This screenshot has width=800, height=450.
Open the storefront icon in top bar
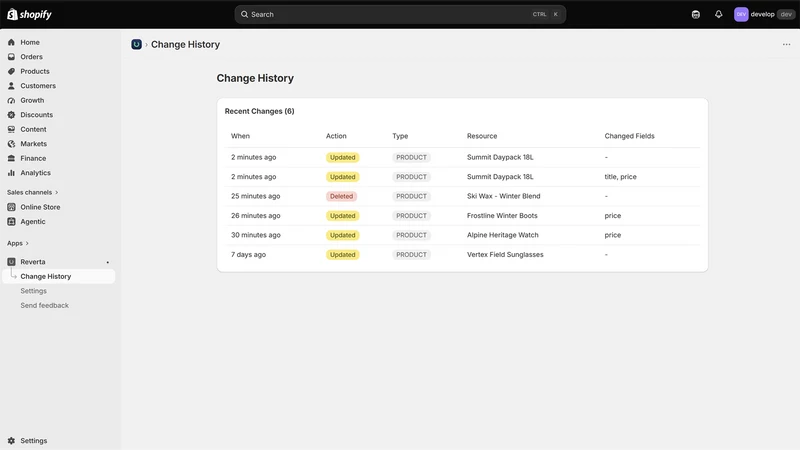[695, 14]
